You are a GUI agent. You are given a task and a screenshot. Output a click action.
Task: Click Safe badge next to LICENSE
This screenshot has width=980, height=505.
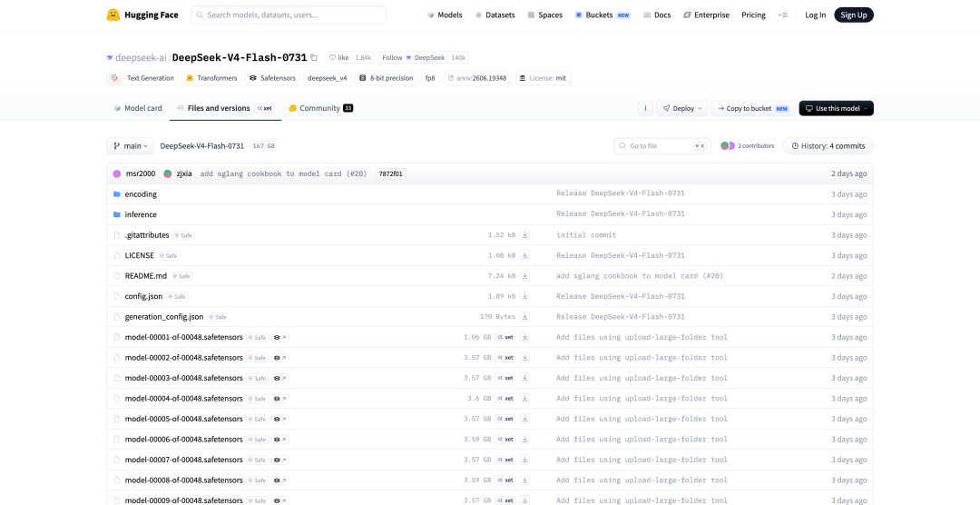(x=169, y=255)
